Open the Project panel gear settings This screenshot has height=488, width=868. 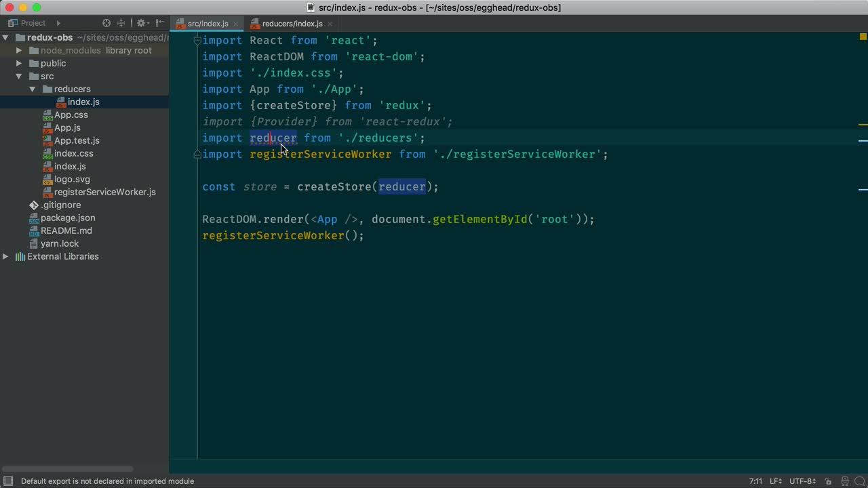click(141, 23)
